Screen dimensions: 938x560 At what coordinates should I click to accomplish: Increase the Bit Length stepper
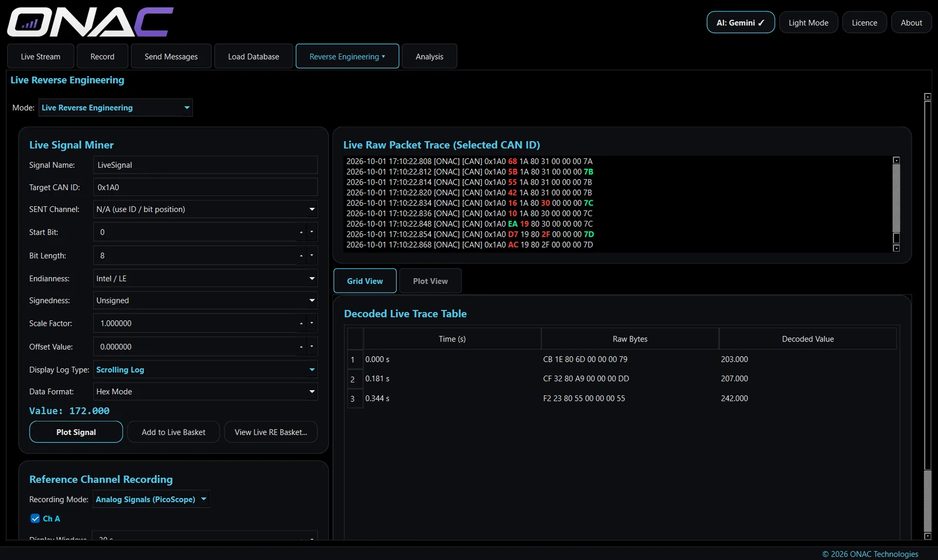coord(301,256)
